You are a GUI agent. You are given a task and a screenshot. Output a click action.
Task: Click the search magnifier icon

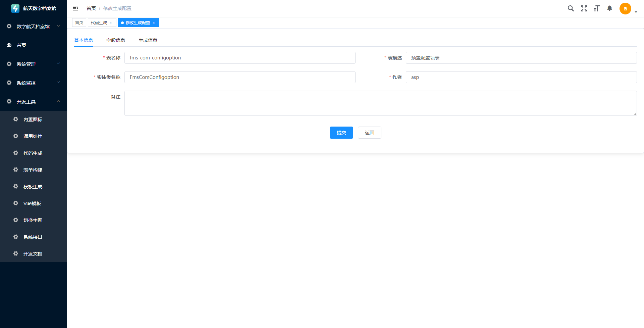click(x=571, y=8)
